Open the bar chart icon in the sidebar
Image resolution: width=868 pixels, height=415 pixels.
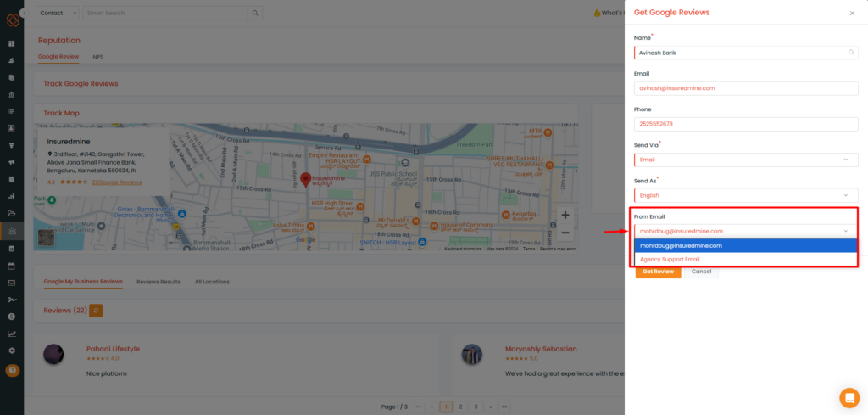pyautogui.click(x=12, y=196)
